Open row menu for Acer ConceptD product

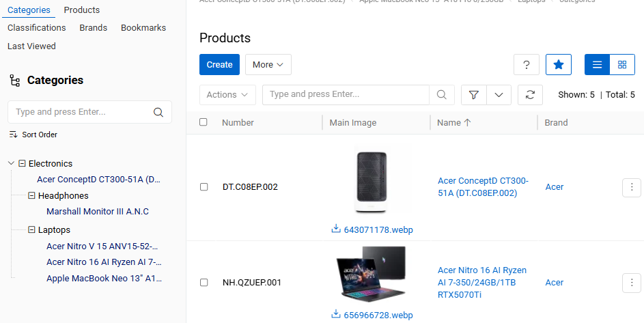tap(632, 187)
